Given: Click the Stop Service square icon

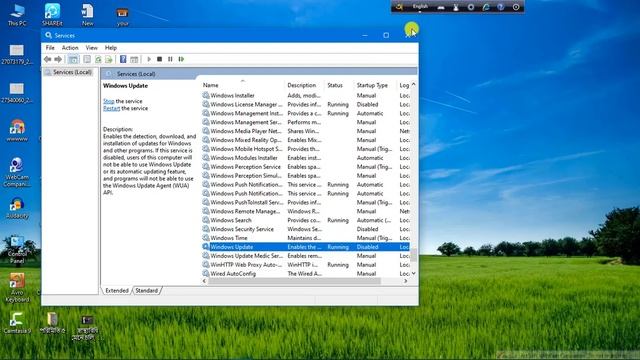Looking at the screenshot, I should pyautogui.click(x=160, y=59).
